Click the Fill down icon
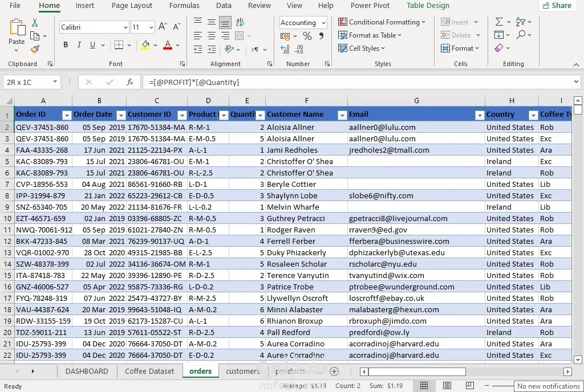Image resolution: width=584 pixels, height=392 pixels. click(499, 35)
